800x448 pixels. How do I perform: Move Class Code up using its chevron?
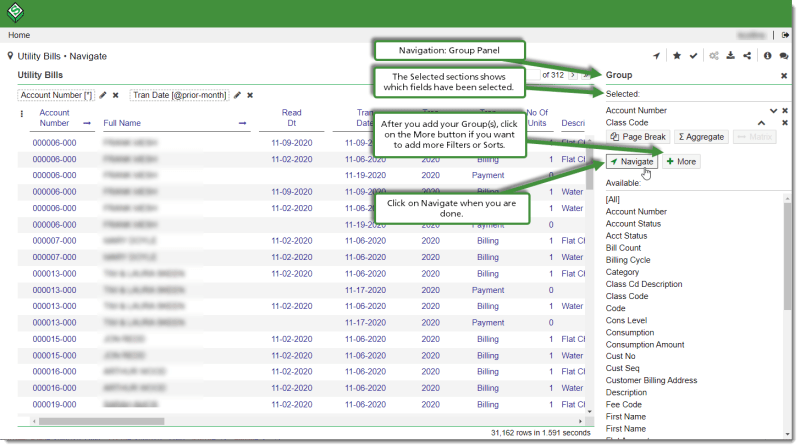pyautogui.click(x=761, y=122)
